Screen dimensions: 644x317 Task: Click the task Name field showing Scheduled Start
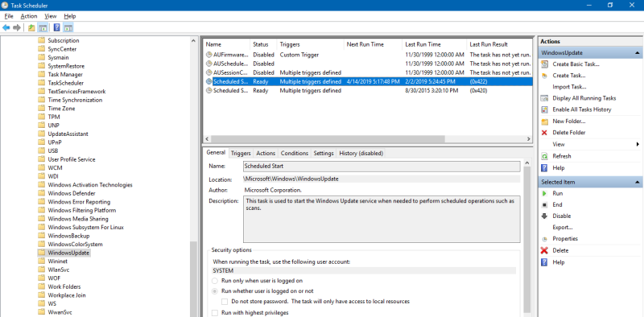click(382, 167)
